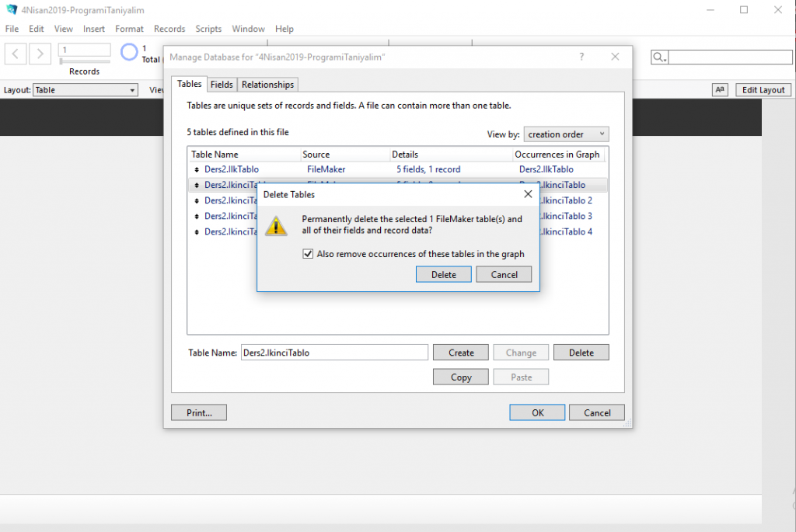Open the Scripts menu

coord(208,29)
